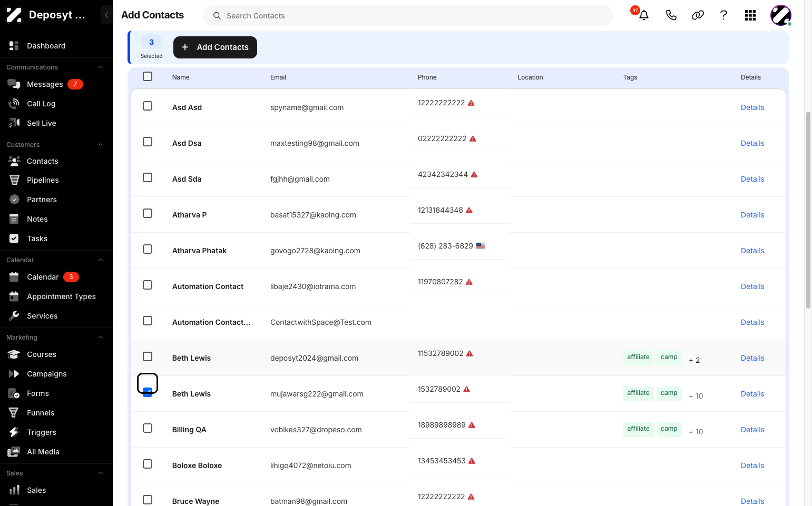Click the Pipelines funnel icon
812x506 pixels.
14,180
